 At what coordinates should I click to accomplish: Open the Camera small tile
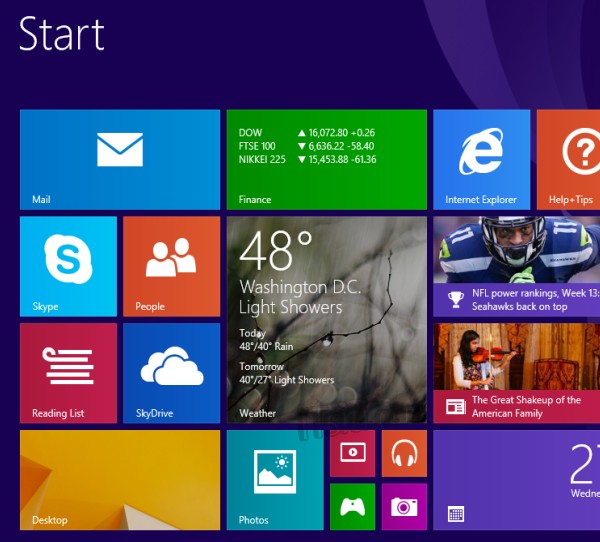[404, 507]
